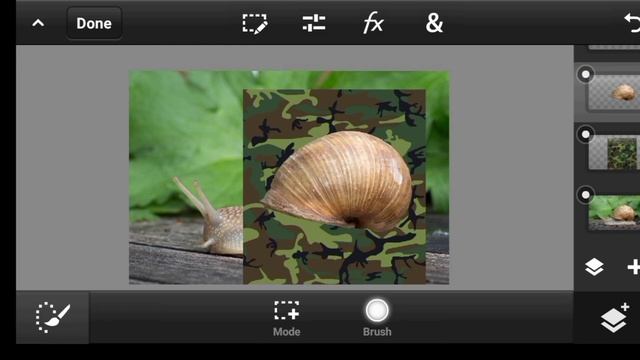The width and height of the screenshot is (640, 360).
Task: Open the selection Mode option
Action: [287, 319]
